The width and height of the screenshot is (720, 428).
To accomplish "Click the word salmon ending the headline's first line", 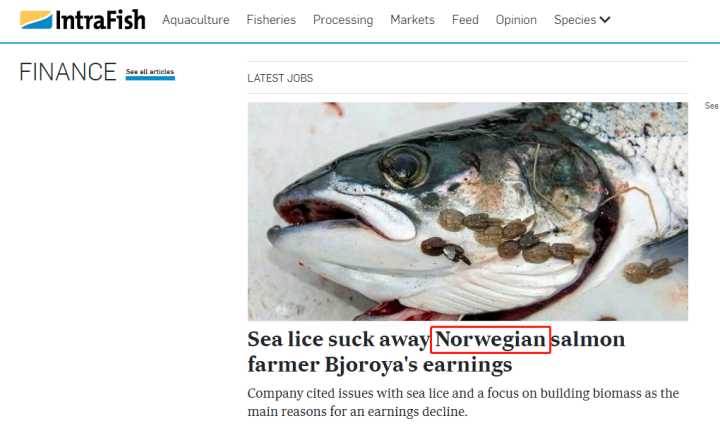I will (588, 340).
